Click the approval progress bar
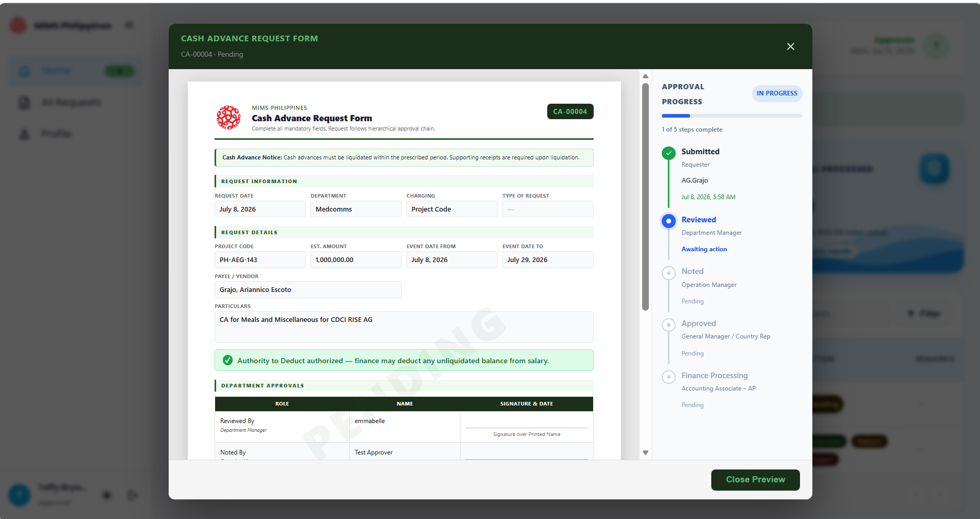The image size is (980, 519). coord(732,116)
